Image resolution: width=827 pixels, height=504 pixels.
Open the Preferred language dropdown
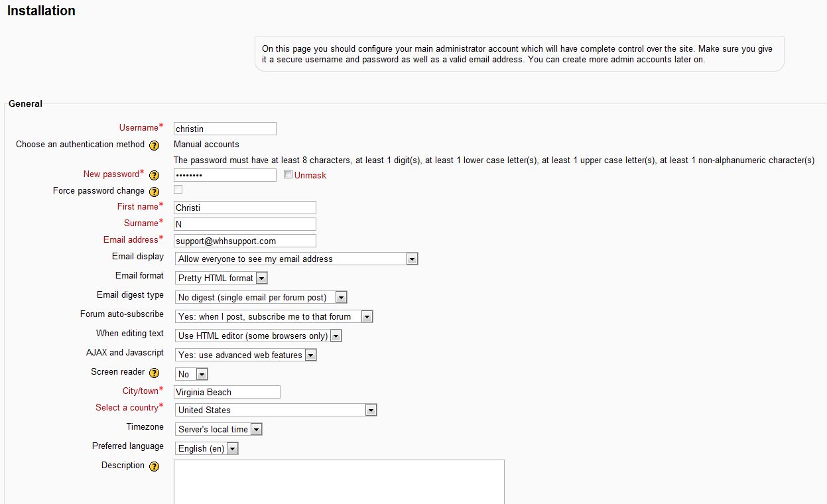point(207,448)
